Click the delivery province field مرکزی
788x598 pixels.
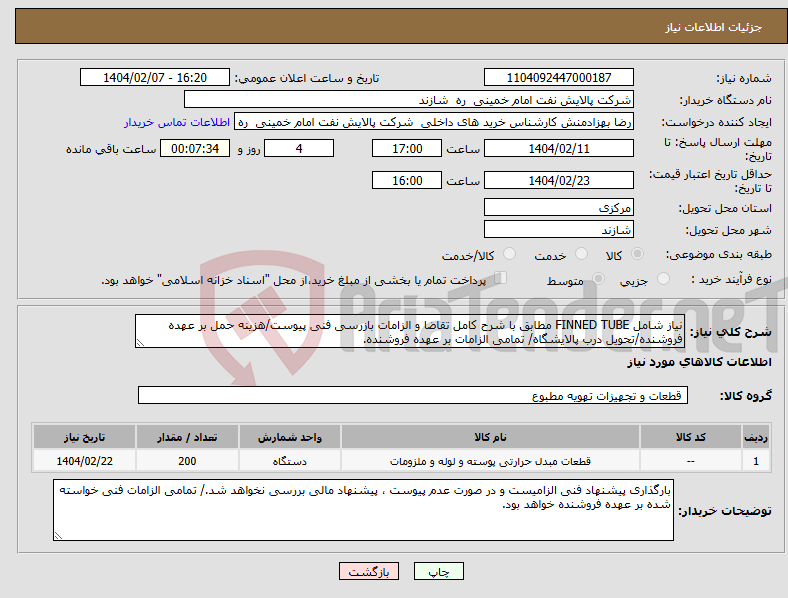coord(558,207)
